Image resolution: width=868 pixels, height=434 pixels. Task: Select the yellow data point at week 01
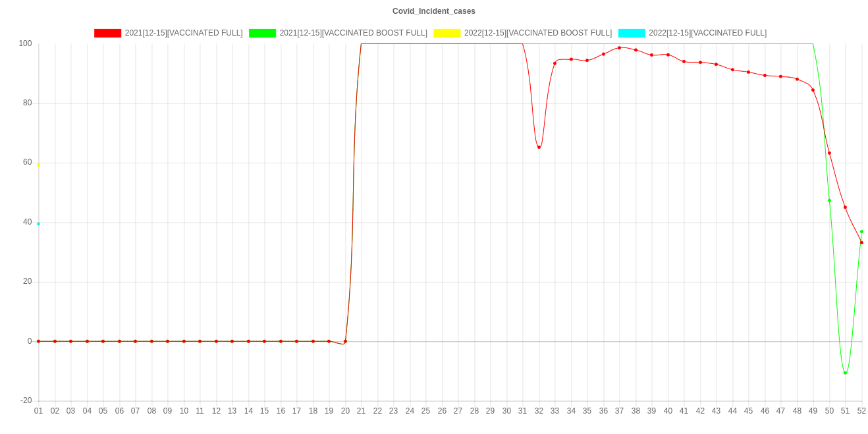pyautogui.click(x=38, y=165)
